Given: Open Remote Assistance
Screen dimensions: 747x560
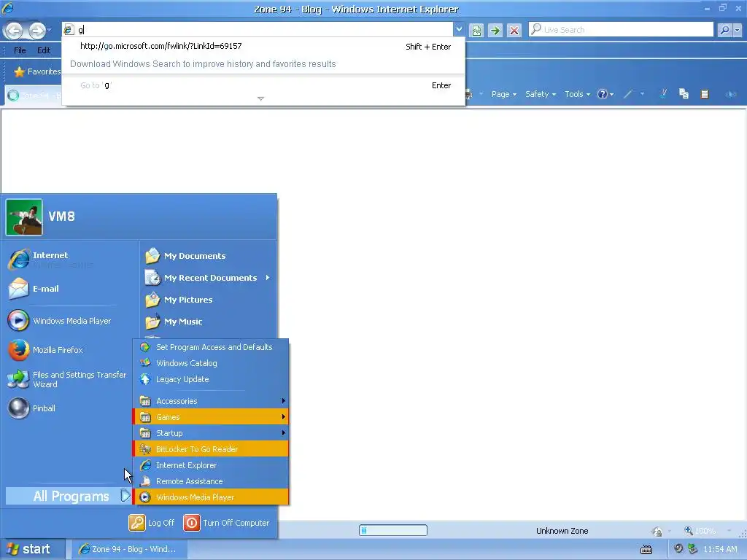Looking at the screenshot, I should (211, 481).
